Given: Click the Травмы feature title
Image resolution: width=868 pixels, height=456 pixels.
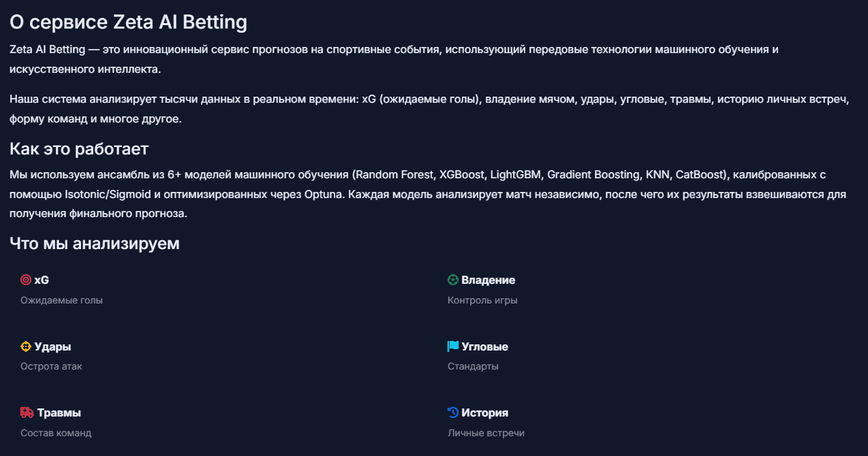Looking at the screenshot, I should tap(59, 412).
